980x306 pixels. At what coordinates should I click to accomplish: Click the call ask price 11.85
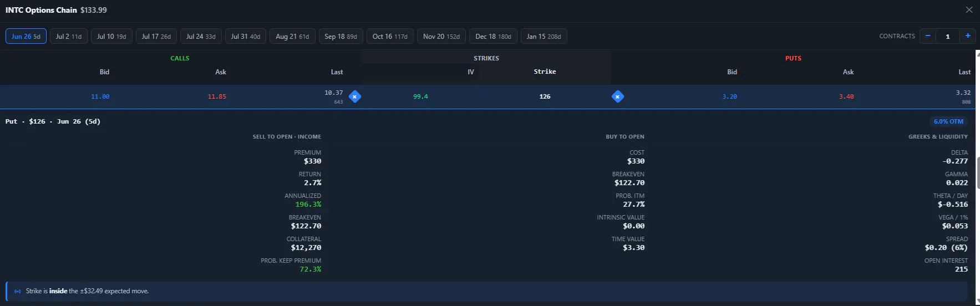[217, 96]
